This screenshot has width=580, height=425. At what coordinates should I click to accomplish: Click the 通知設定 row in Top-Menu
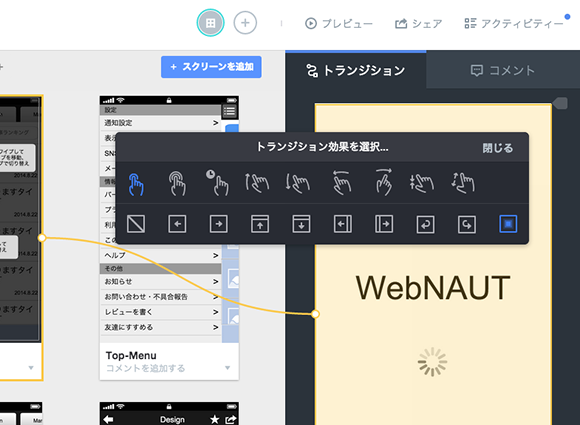coord(161,123)
